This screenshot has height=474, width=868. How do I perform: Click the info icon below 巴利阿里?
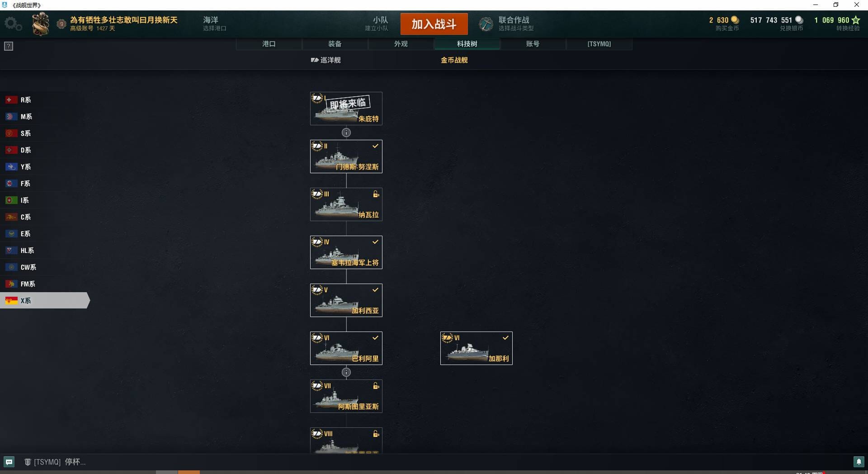[346, 372]
